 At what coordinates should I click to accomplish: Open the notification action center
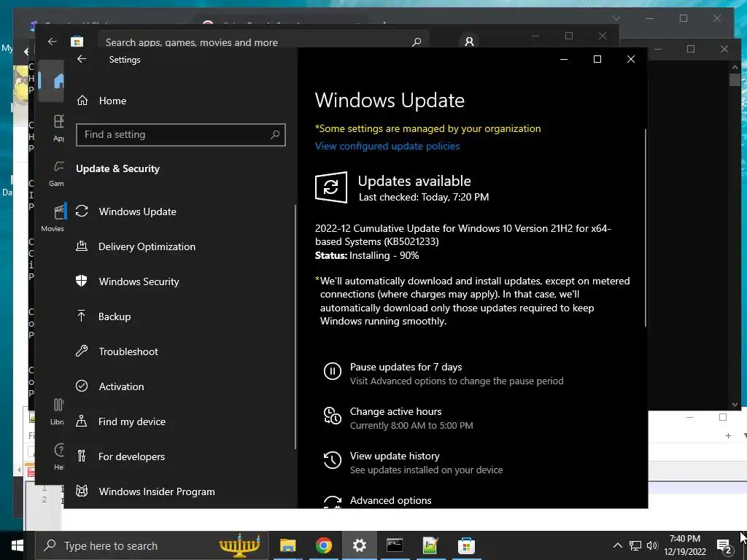[724, 545]
